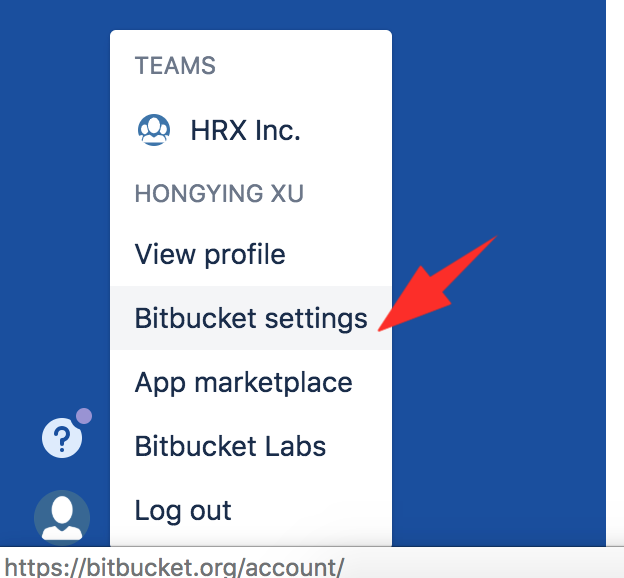Click the white strip at right edge

(615, 273)
